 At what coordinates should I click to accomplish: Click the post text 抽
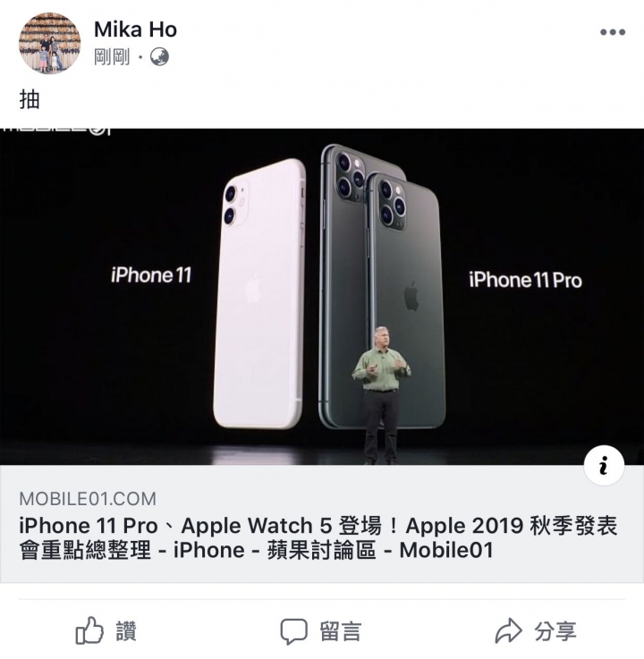[x=30, y=99]
